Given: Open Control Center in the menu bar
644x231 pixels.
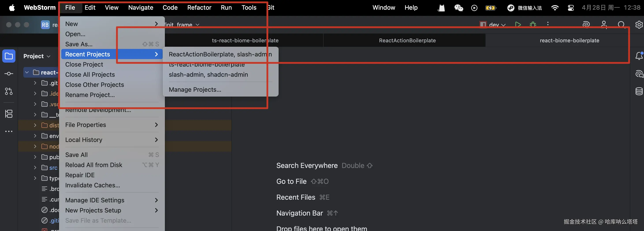Looking at the screenshot, I should [x=571, y=8].
